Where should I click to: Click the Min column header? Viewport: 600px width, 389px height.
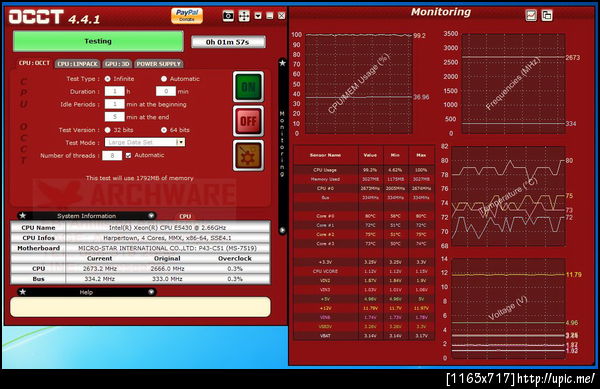(x=395, y=155)
